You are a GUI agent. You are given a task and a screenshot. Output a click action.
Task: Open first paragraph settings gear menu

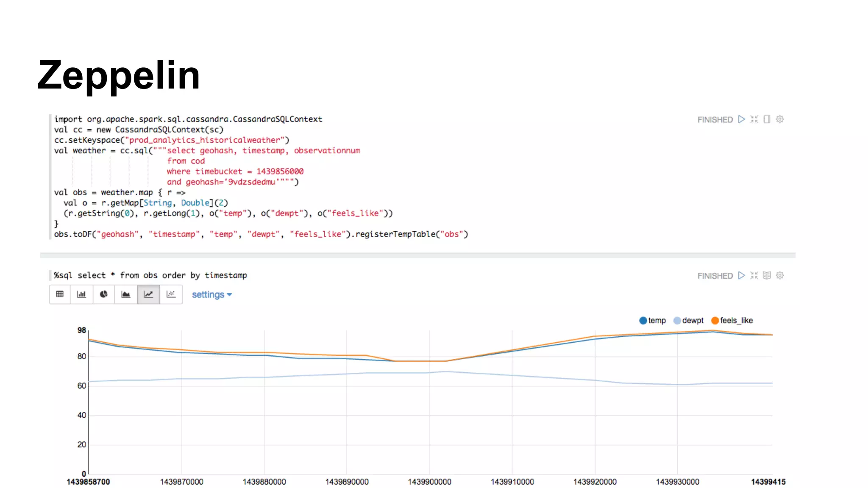click(x=780, y=119)
